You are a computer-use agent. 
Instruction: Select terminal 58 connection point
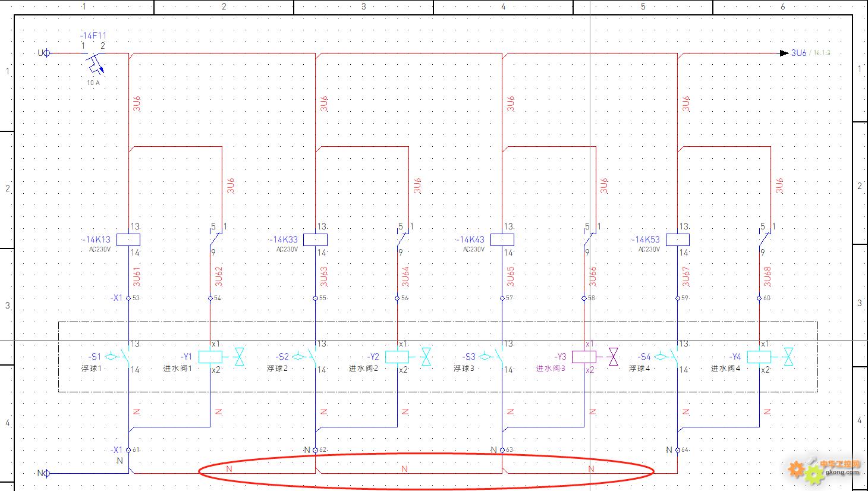point(584,298)
